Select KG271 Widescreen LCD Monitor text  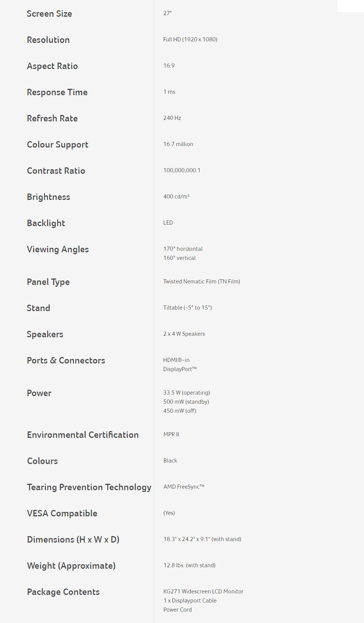pos(203,592)
